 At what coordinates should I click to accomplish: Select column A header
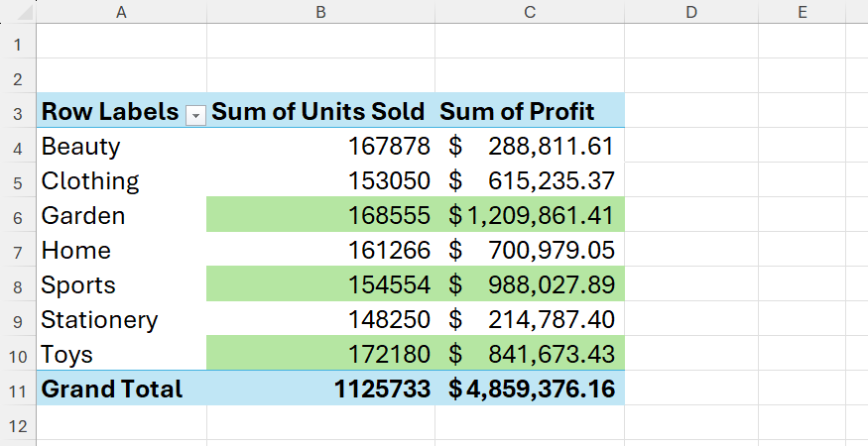(x=121, y=12)
